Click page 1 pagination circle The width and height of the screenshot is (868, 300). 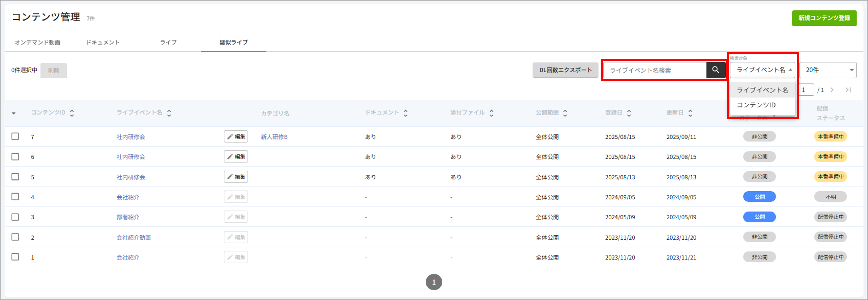pos(434,282)
